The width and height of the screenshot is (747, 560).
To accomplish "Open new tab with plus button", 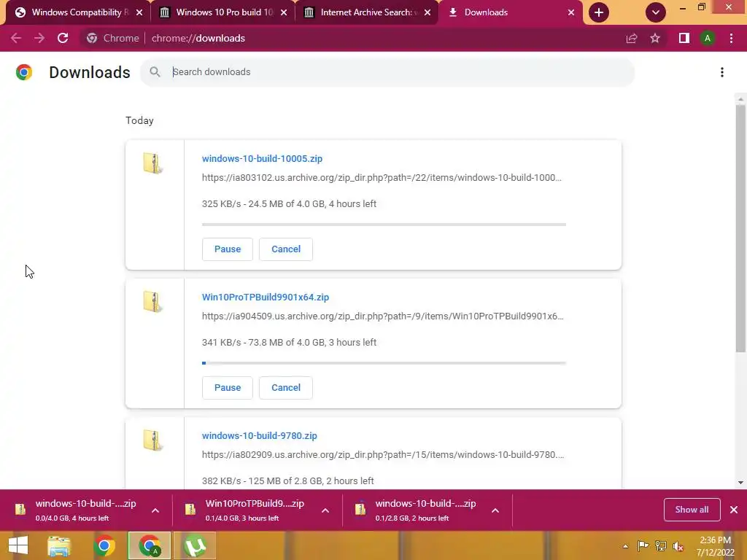I will 599,12.
